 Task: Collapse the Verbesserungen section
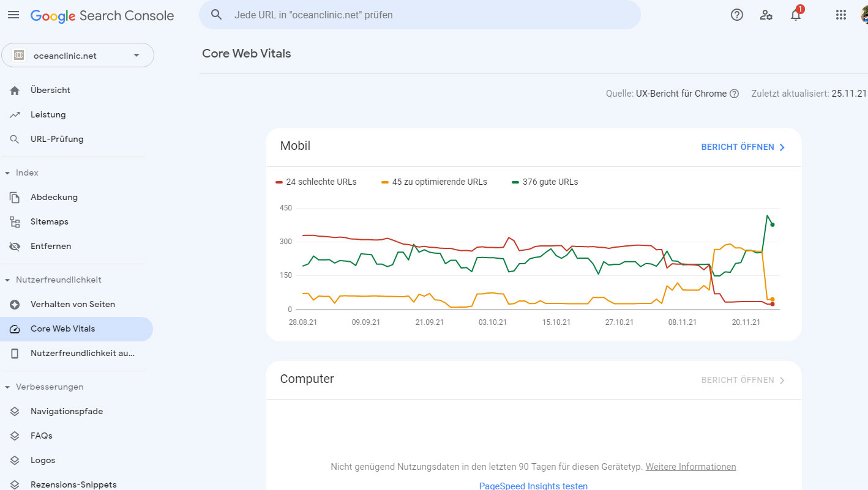pos(7,387)
